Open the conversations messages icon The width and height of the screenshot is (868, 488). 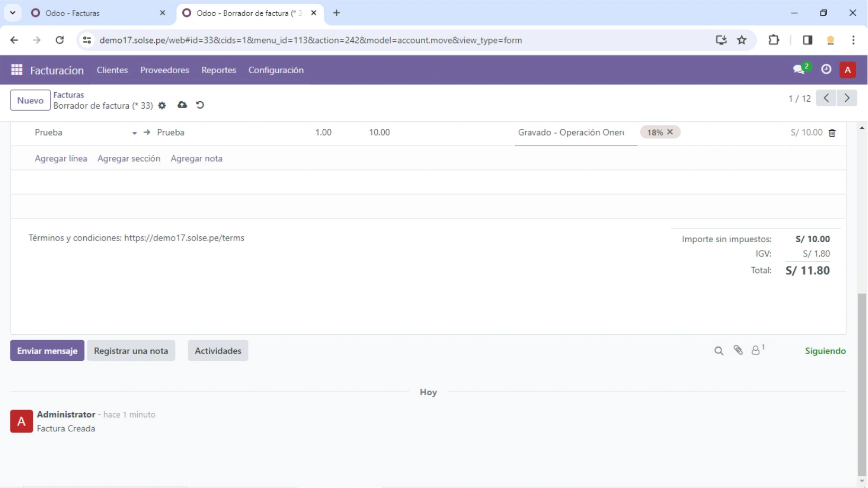[799, 69]
